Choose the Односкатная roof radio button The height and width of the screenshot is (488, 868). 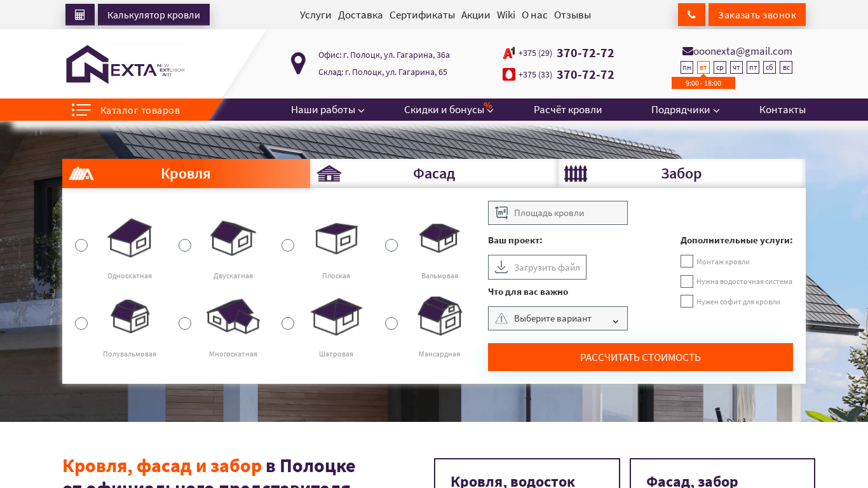coord(81,245)
